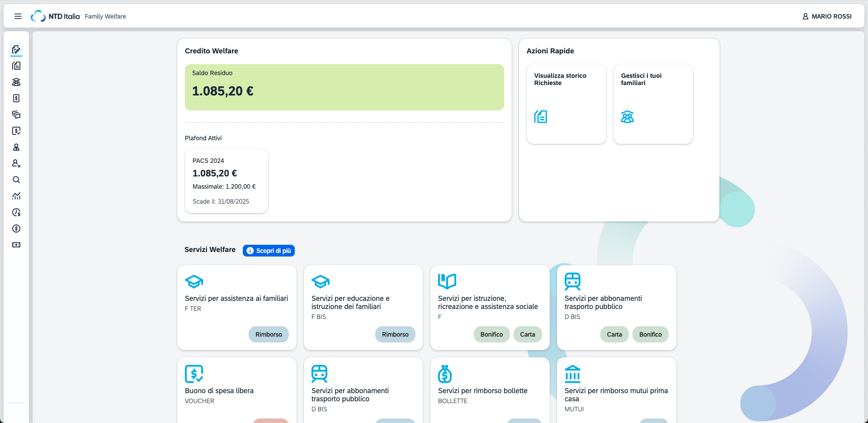Open Buono di spesa libera title
The height and width of the screenshot is (423, 868).
[x=219, y=391]
